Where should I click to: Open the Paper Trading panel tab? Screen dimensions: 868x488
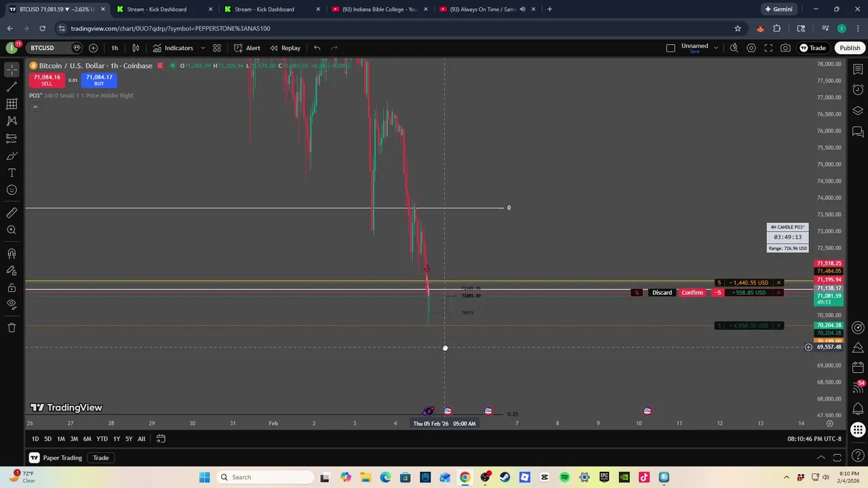[x=56, y=457]
